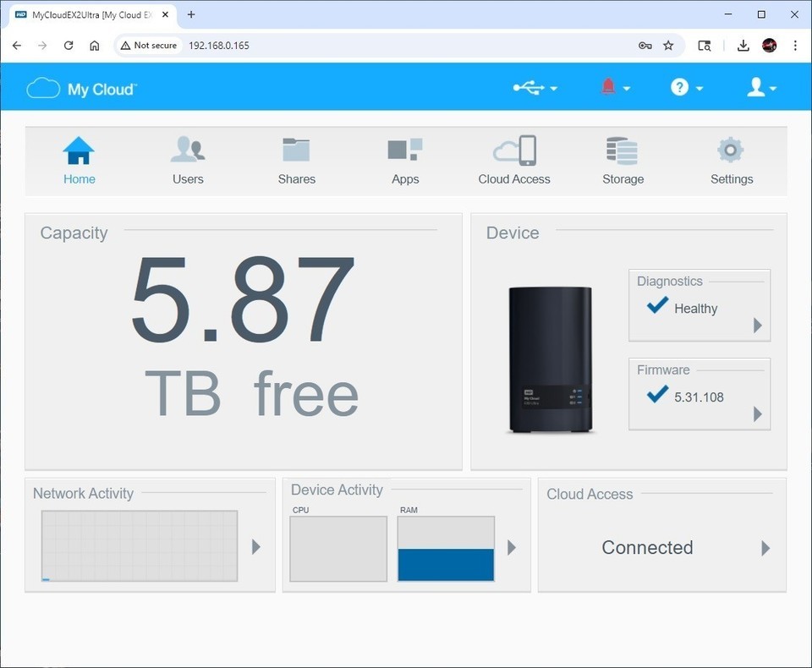
Task: Open the USB devices dropdown
Action: pos(535,88)
